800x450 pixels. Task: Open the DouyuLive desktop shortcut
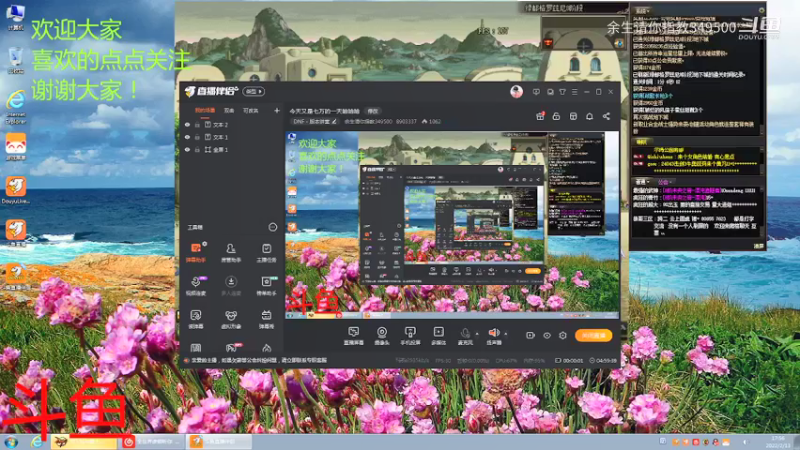15,190
